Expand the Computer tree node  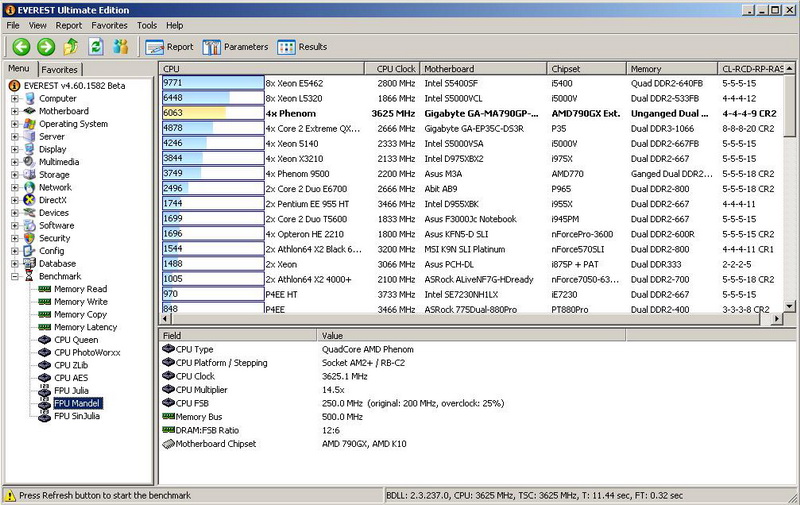pyautogui.click(x=15, y=98)
